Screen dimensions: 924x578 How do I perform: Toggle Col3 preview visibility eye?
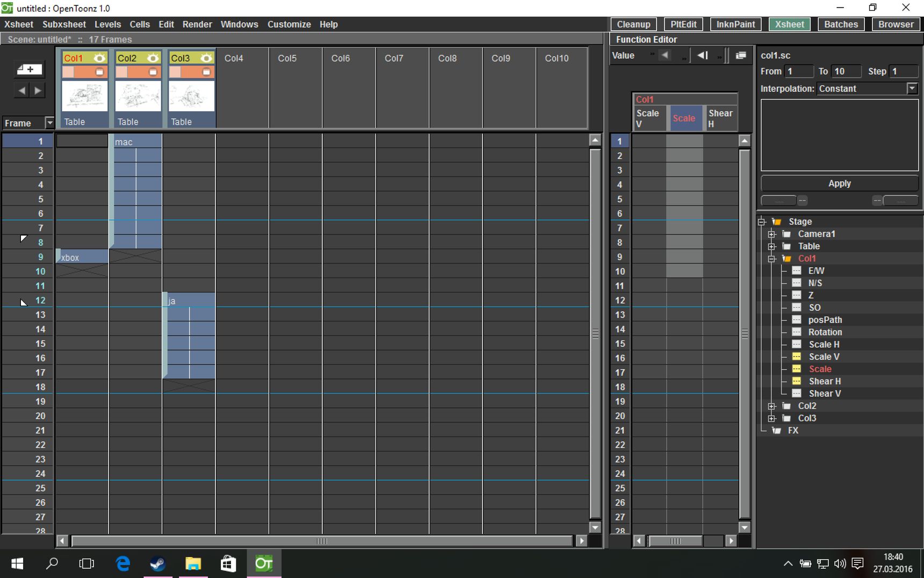tap(206, 58)
